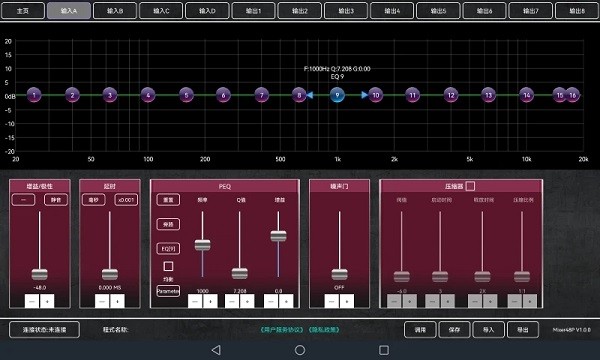
Task: Click the gain fader handle at -48.0
Action: pos(39,274)
